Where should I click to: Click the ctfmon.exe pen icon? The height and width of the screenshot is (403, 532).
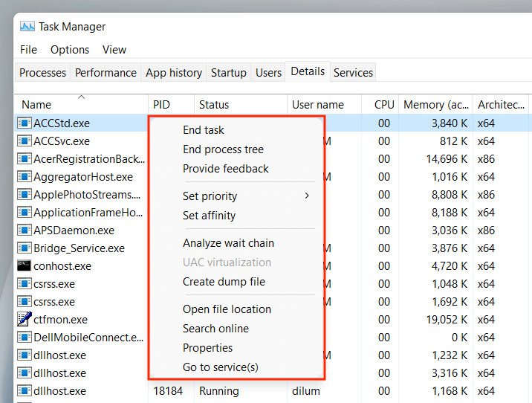click(x=24, y=320)
